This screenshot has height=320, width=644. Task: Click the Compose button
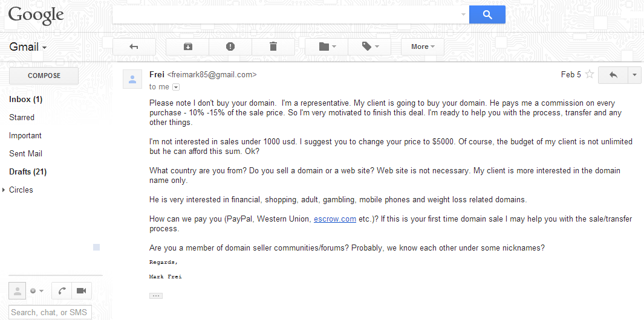coord(44,75)
